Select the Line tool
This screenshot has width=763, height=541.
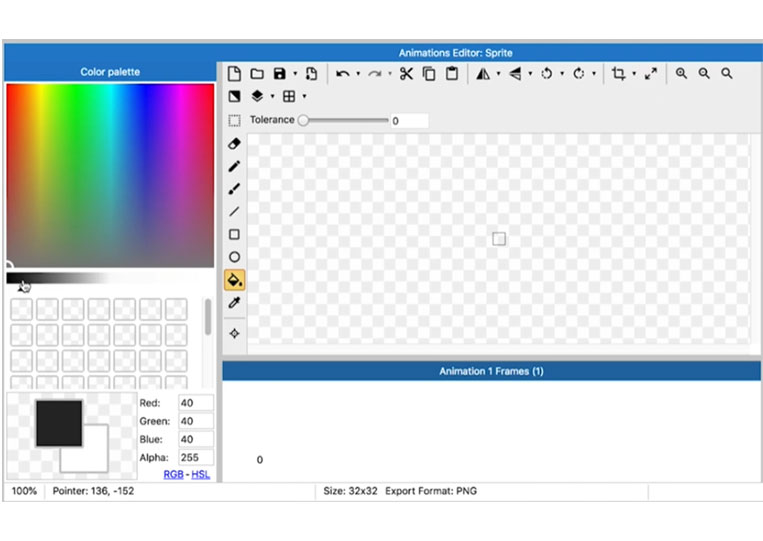234,212
